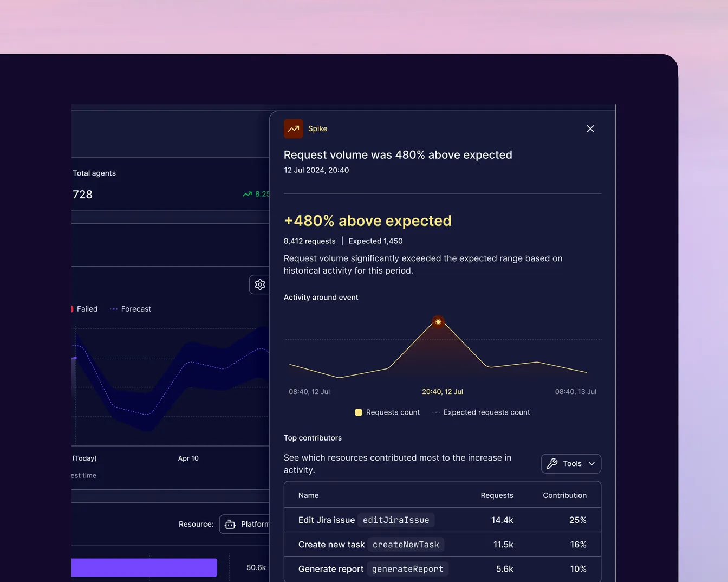Click the editJiraIssue code tag
728x582 pixels.
tap(396, 520)
